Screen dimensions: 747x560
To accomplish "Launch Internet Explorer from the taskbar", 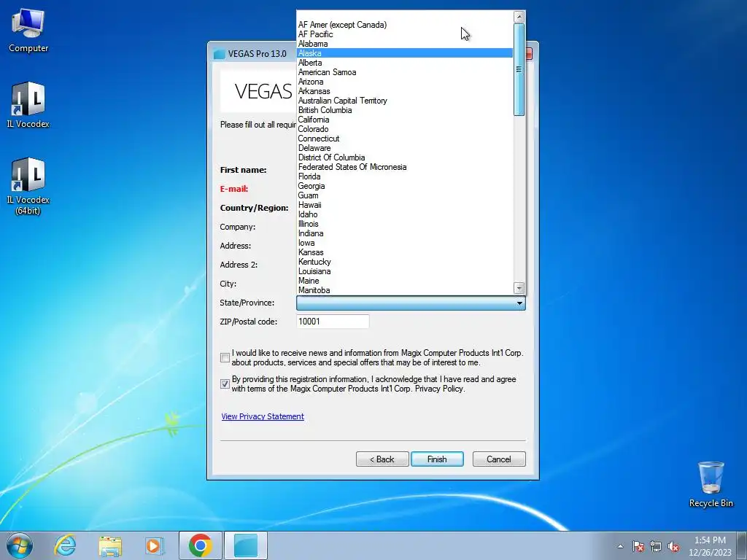I will click(x=65, y=545).
